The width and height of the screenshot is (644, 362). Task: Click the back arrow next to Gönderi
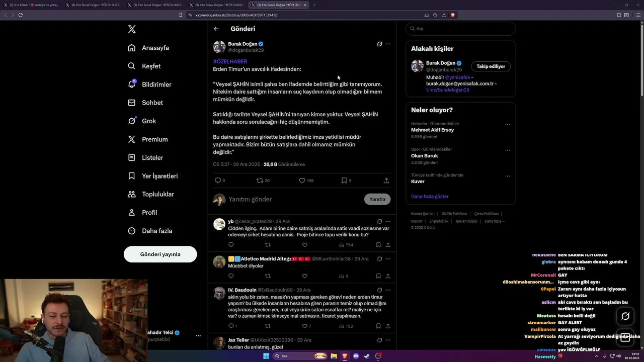[x=216, y=29]
